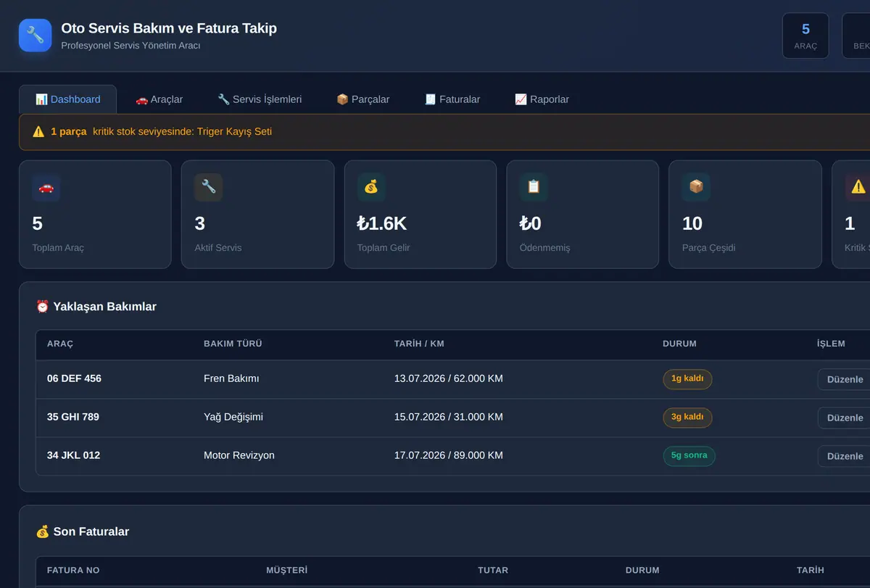Viewport: 870px width, 588px height.
Task: Click Düzenle for vehicle 35 GHI 789
Action: point(845,418)
